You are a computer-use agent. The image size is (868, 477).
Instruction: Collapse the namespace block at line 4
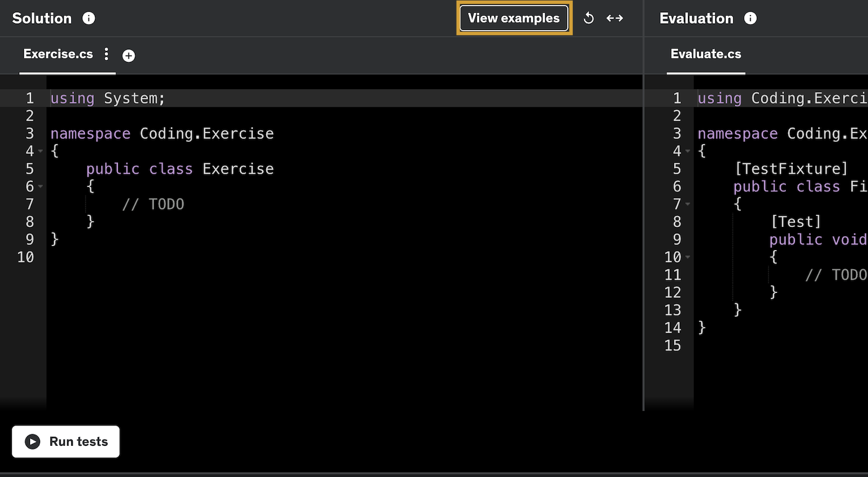[41, 152]
